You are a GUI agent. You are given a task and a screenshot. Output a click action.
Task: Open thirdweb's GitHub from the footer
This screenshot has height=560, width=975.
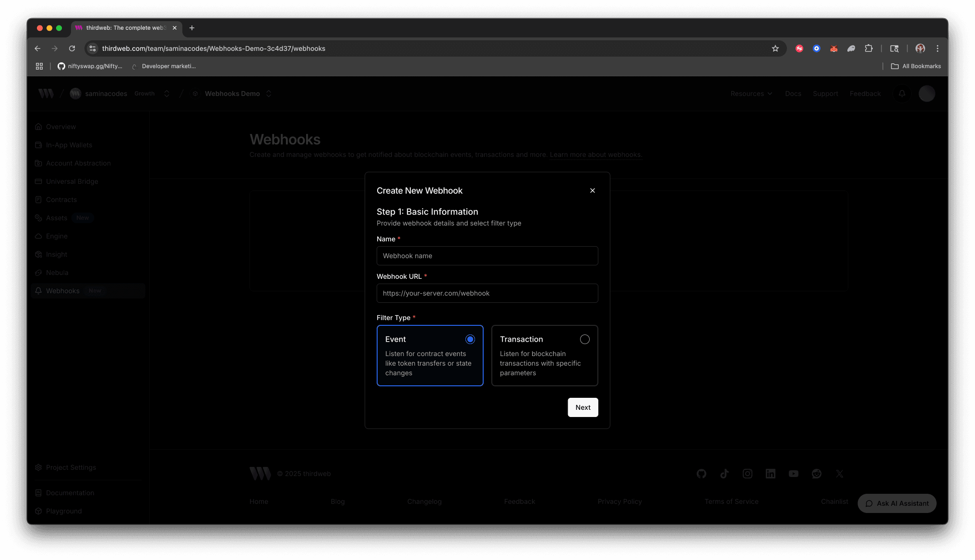(x=701, y=474)
